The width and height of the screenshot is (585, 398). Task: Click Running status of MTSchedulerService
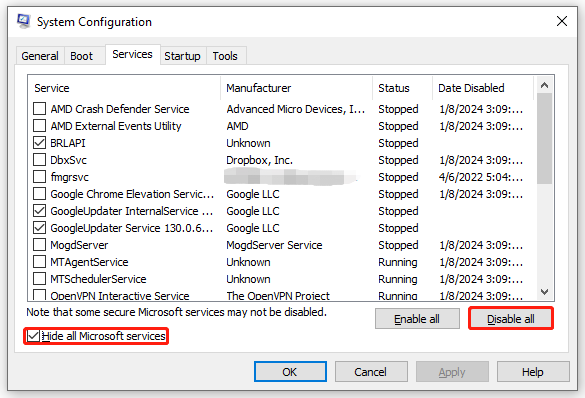click(x=398, y=279)
